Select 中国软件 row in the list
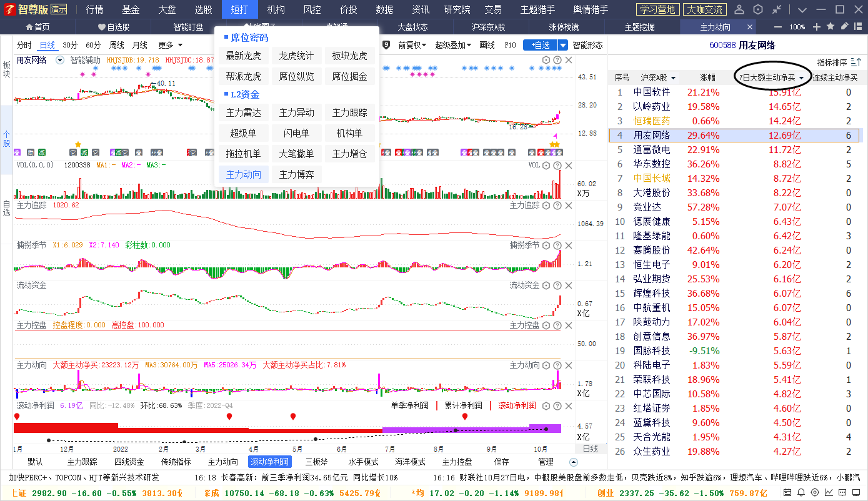868x501 pixels. click(734, 92)
